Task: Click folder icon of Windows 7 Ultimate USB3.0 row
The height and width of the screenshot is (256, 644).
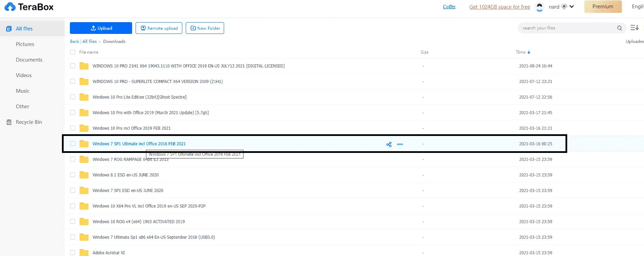Action: 84,237
